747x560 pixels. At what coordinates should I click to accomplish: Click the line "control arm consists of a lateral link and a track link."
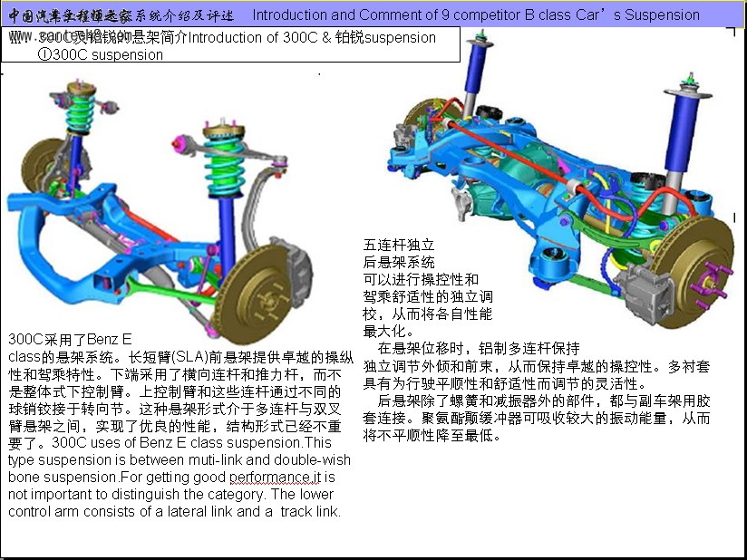(x=175, y=511)
